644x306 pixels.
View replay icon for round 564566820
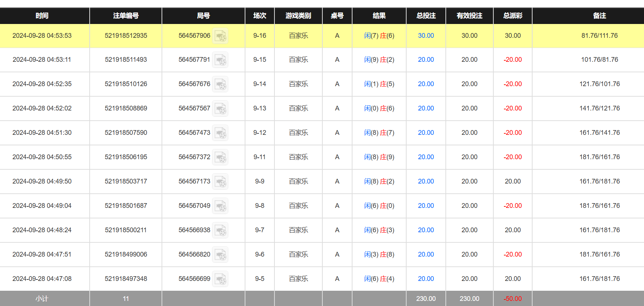[x=220, y=255]
